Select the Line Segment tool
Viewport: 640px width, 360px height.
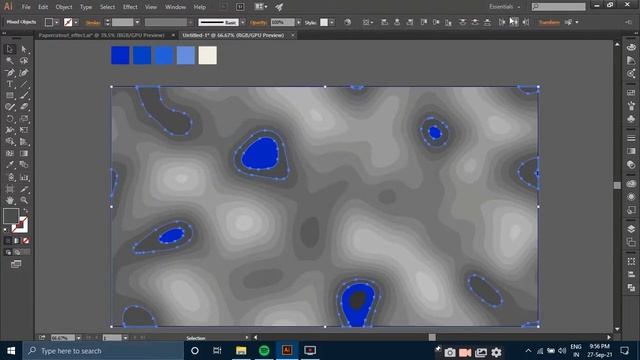pyautogui.click(x=24, y=84)
